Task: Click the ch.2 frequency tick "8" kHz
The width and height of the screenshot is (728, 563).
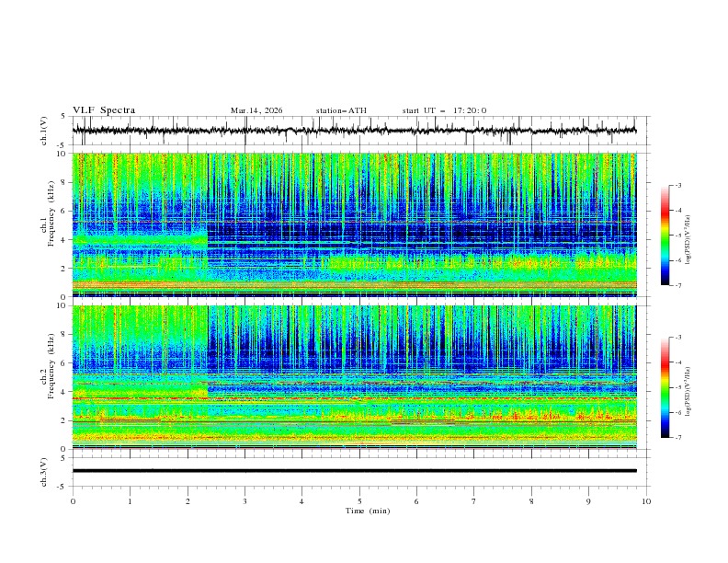Action: pyautogui.click(x=65, y=335)
